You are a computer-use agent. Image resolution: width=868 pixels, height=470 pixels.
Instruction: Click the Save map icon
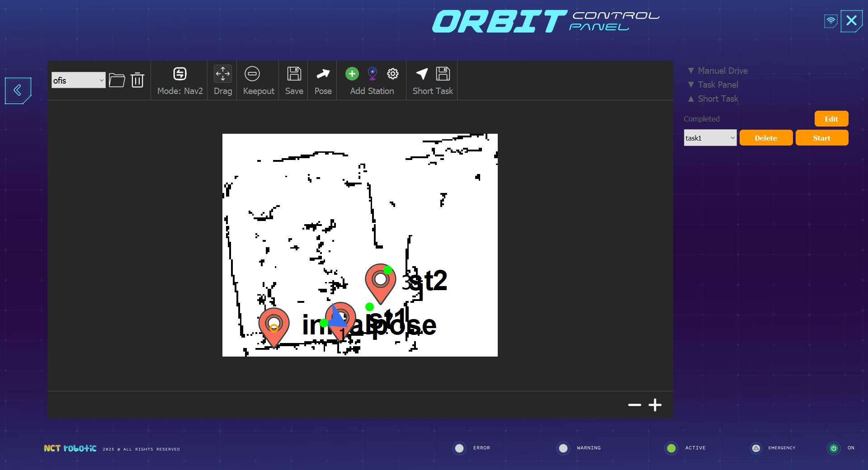pos(294,80)
